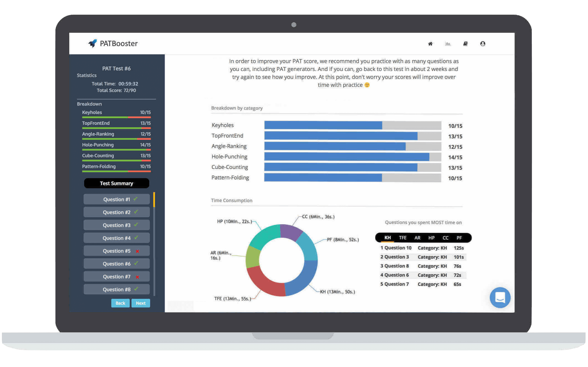This screenshot has height=367, width=588.
Task: Click the 'TFE (13Min., 55s.)' chart label
Action: pyautogui.click(x=232, y=298)
